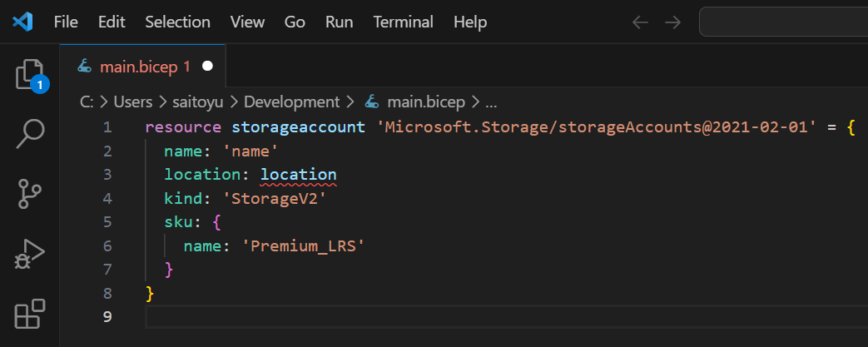Open the Terminal menu
The height and width of the screenshot is (347, 868).
(x=403, y=22)
